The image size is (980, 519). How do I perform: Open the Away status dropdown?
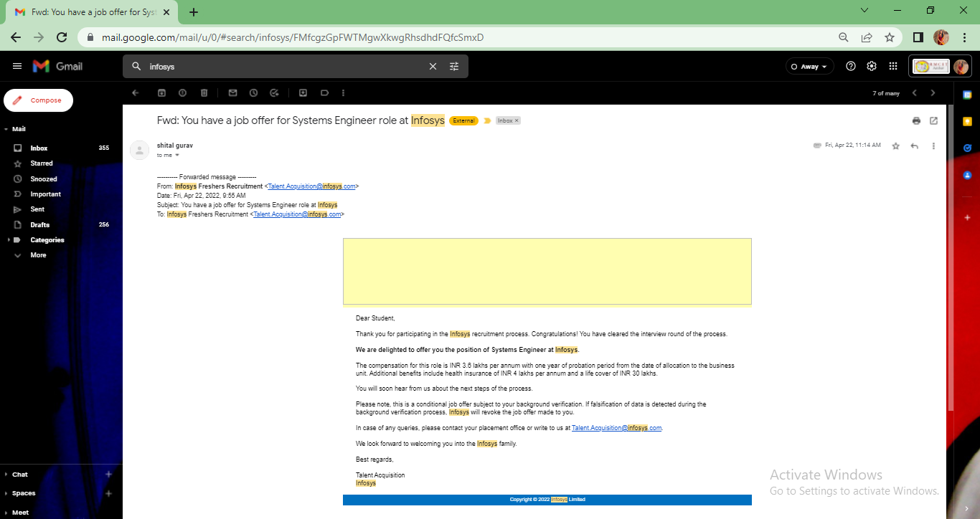[809, 66]
